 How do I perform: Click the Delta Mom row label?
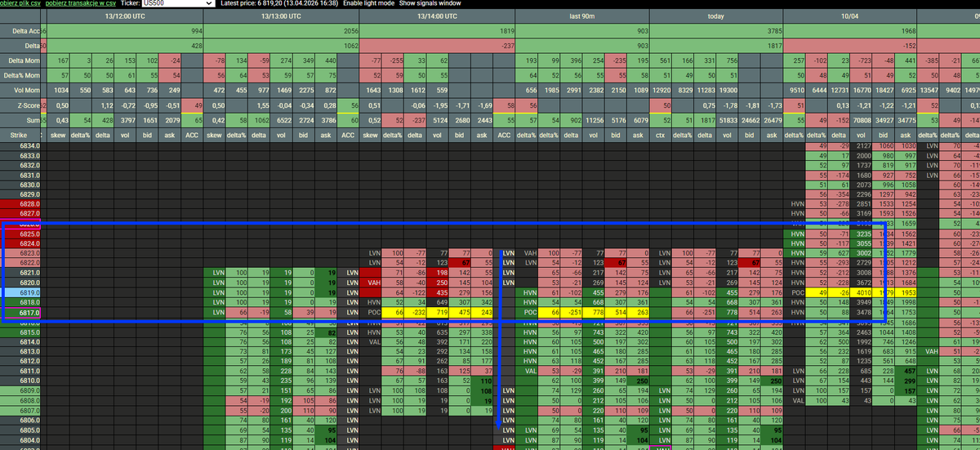click(x=20, y=61)
